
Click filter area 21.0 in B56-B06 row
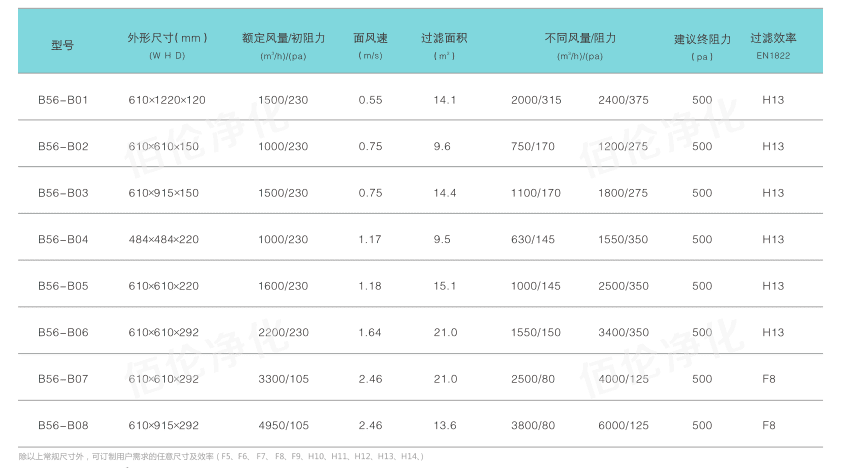pos(445,332)
